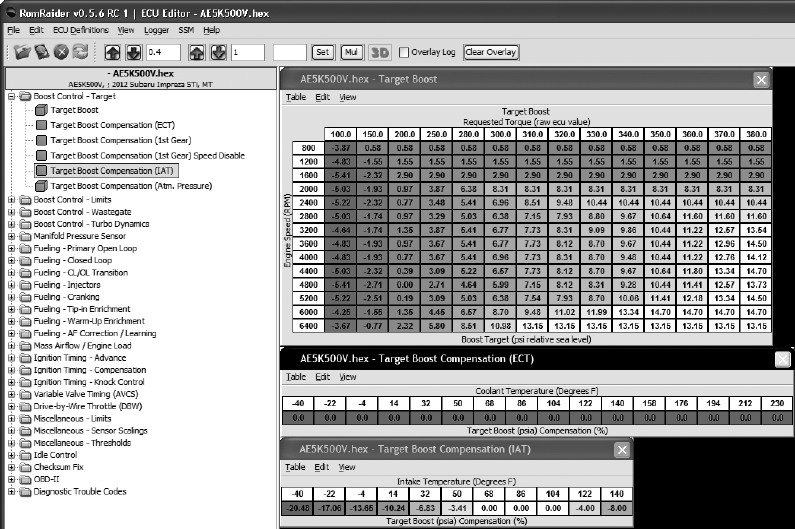
Task: Click the -8.00 cell in IAT table
Action: (x=617, y=508)
